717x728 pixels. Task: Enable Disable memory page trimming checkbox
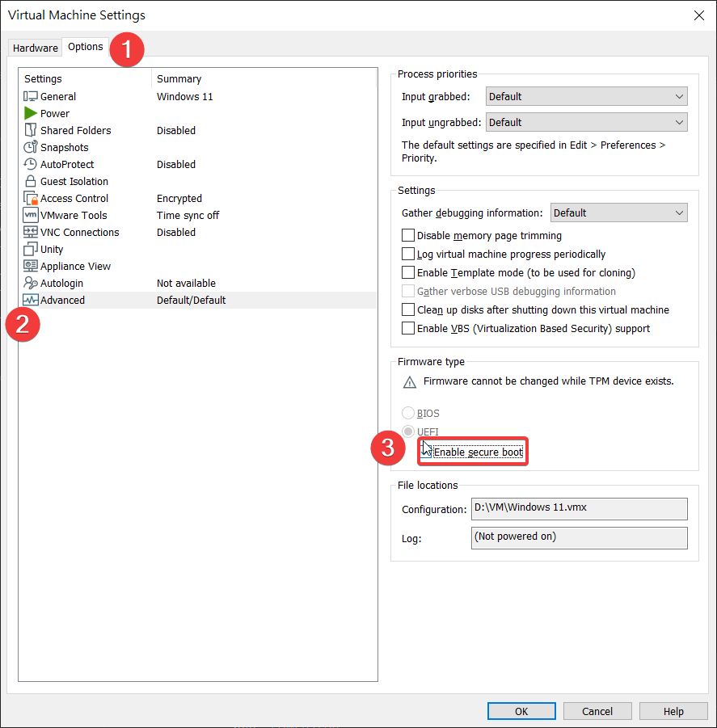(x=408, y=236)
